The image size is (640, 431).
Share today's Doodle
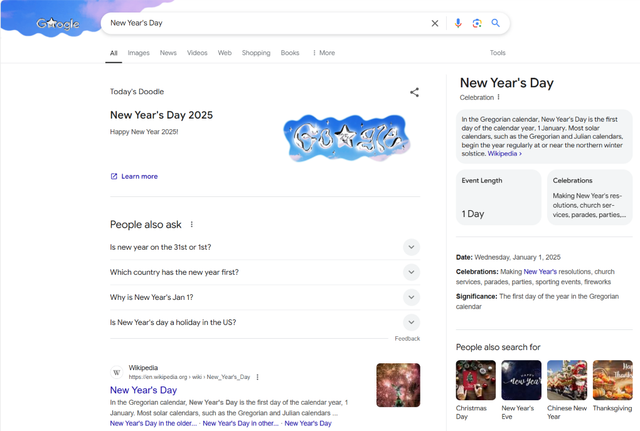point(414,92)
